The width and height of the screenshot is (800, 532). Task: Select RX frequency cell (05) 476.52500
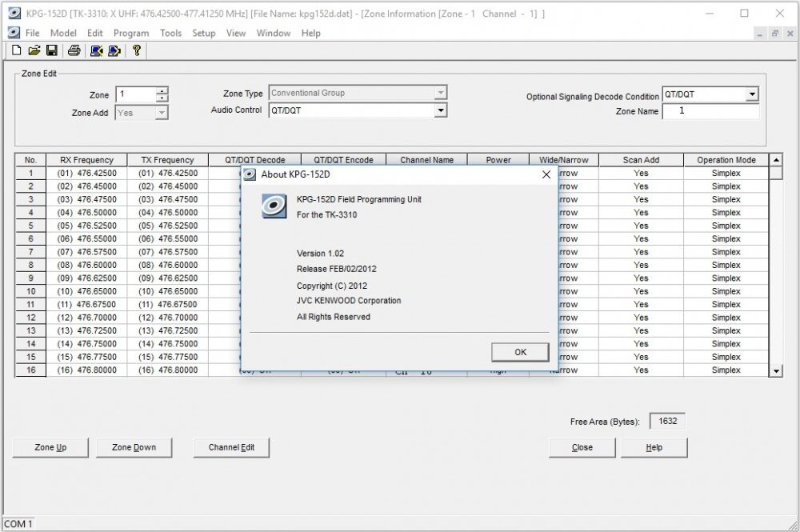coord(86,226)
